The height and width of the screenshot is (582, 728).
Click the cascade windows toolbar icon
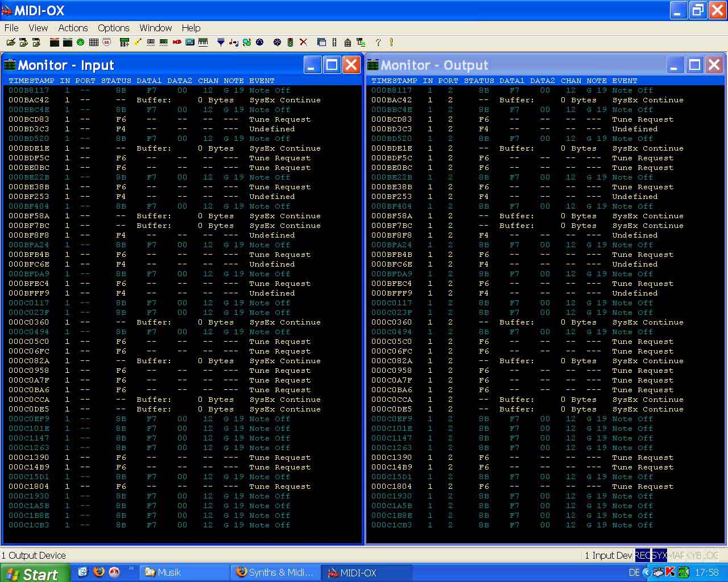point(321,42)
